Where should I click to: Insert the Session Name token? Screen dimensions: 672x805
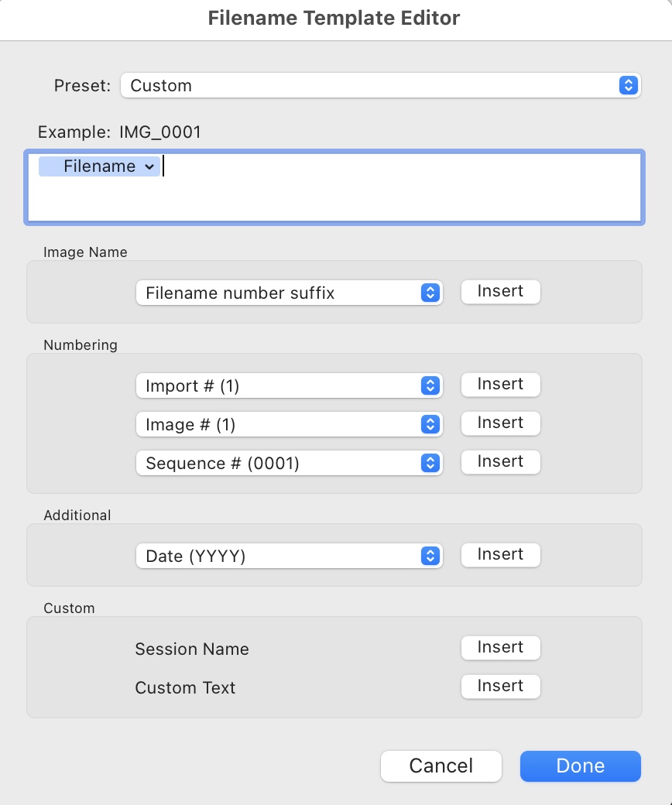[500, 647]
